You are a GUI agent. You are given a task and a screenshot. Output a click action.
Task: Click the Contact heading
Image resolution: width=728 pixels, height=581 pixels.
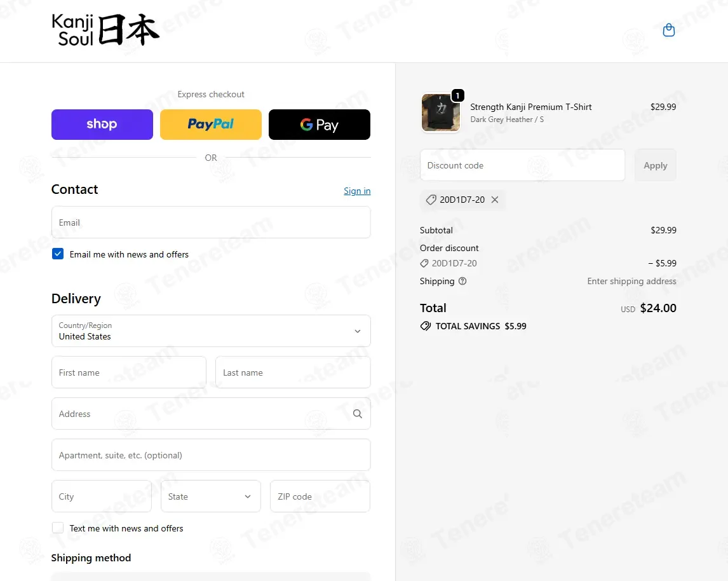75,189
